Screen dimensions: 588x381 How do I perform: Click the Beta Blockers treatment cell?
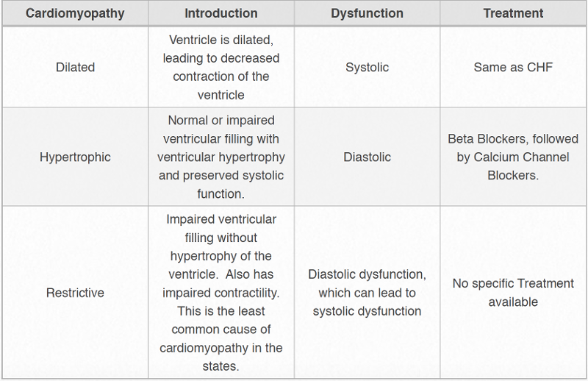point(513,157)
